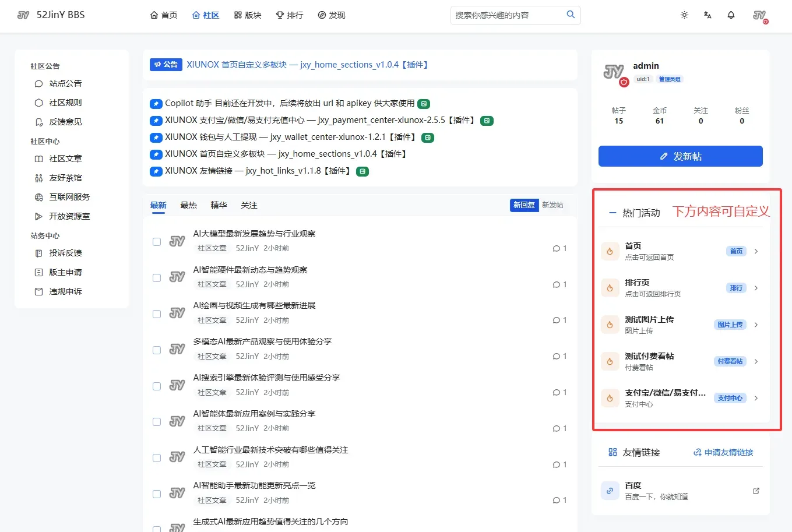Expand the 测试图片上传 chevron arrow
The image size is (792, 532).
point(756,325)
